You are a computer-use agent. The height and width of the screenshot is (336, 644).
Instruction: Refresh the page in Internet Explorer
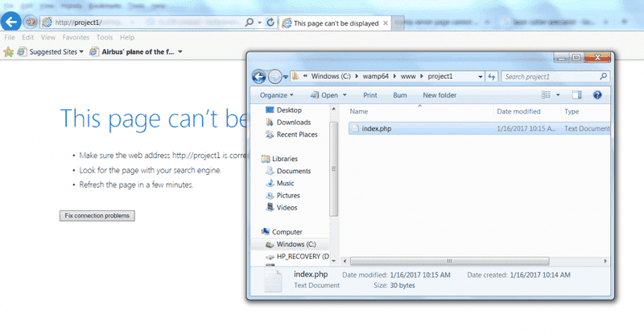pyautogui.click(x=270, y=22)
